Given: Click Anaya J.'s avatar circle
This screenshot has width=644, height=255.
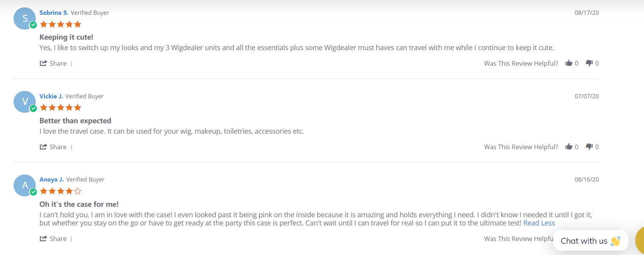Looking at the screenshot, I should pyautogui.click(x=24, y=185).
